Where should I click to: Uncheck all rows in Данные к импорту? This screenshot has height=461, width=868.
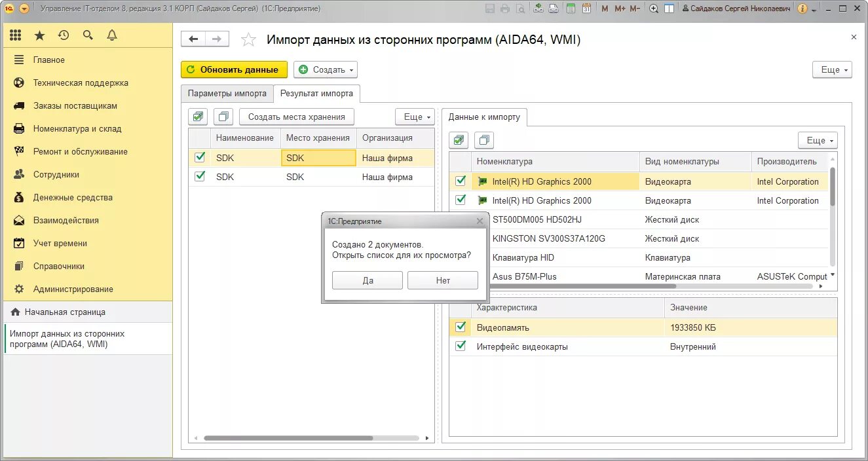pos(484,140)
